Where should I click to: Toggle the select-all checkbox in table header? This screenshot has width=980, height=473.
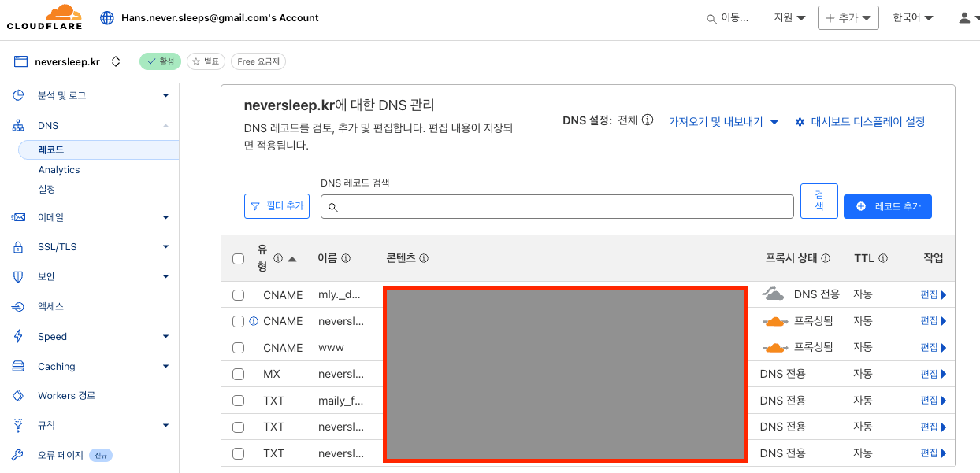click(x=239, y=259)
